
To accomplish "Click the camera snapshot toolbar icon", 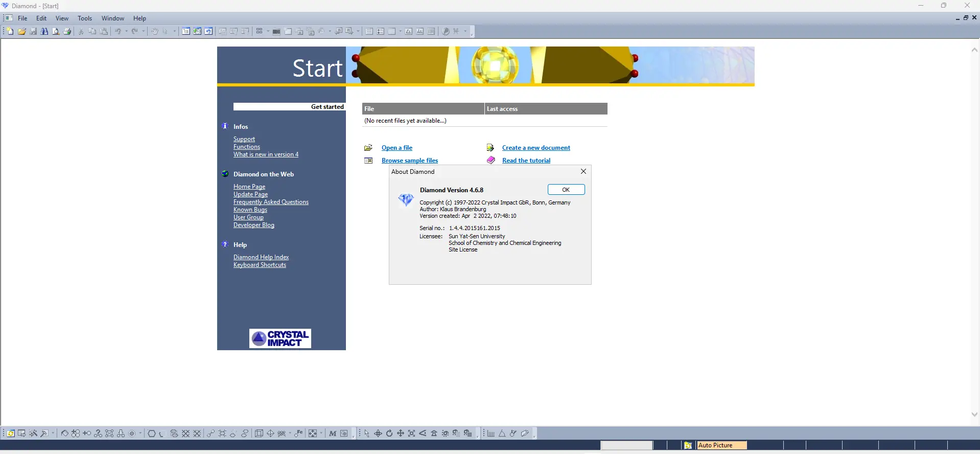I will (276, 31).
